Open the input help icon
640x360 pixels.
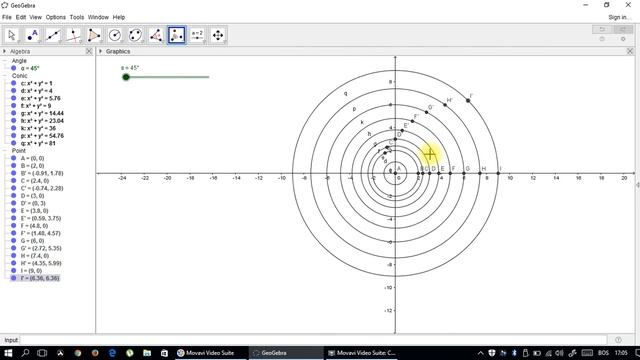618,340
